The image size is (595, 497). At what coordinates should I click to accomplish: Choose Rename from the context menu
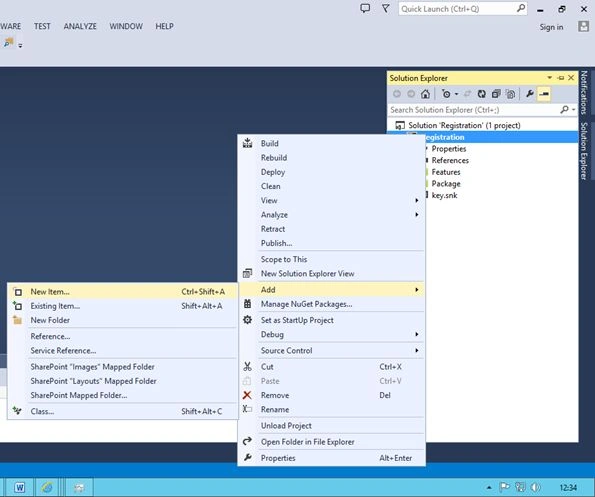point(331,409)
